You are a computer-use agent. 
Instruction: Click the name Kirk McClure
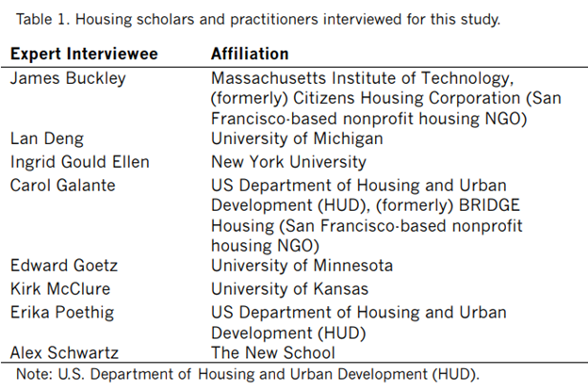point(59,288)
